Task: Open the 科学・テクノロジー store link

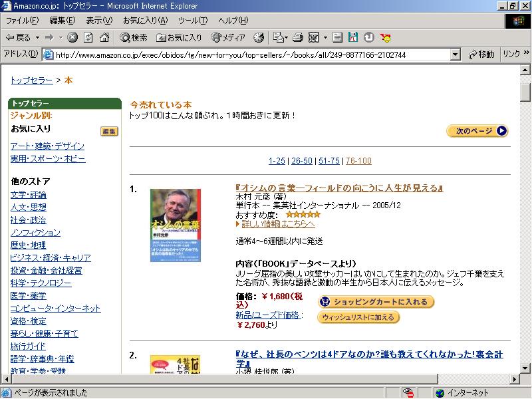Action: pos(41,283)
